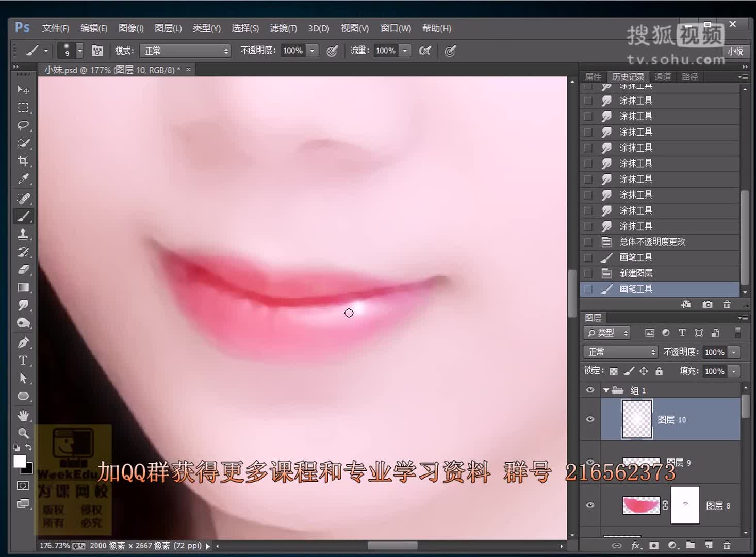This screenshot has width=756, height=557.
Task: Select the Eyedropper tool
Action: coord(23,179)
